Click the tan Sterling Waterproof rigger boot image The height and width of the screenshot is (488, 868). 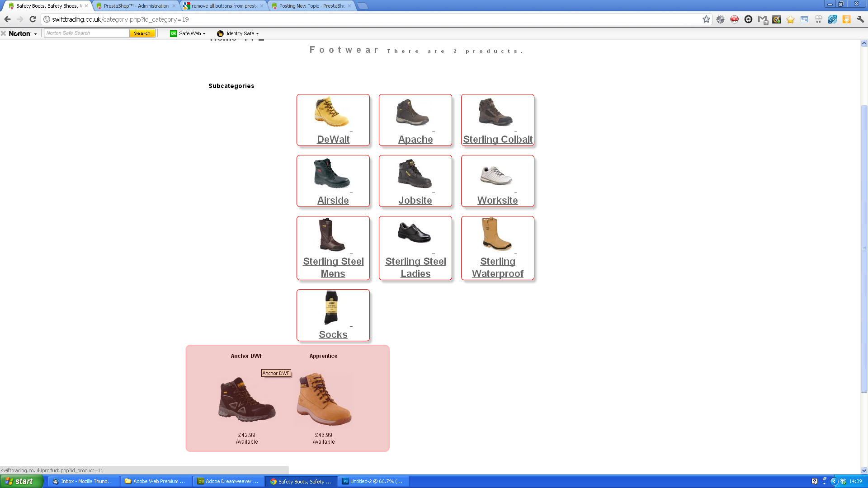tap(496, 234)
